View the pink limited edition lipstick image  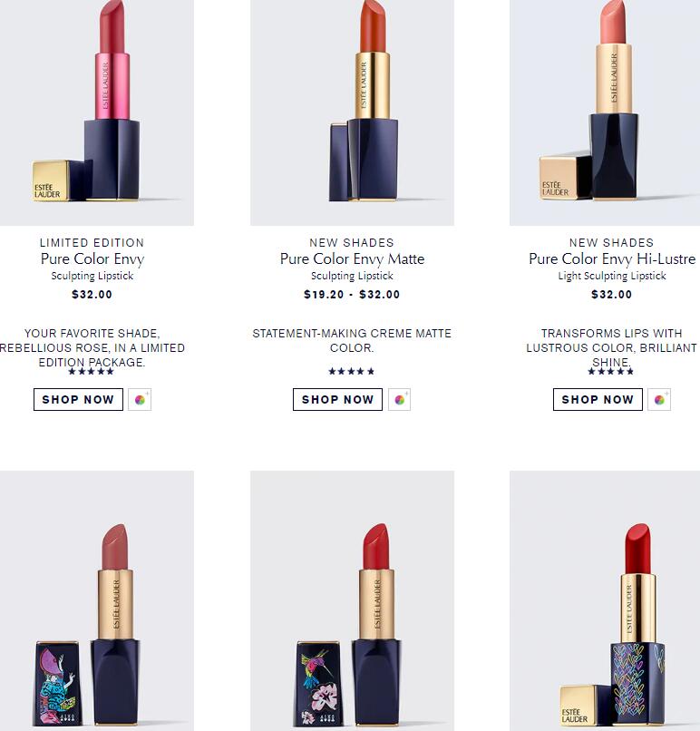pyautogui.click(x=97, y=112)
